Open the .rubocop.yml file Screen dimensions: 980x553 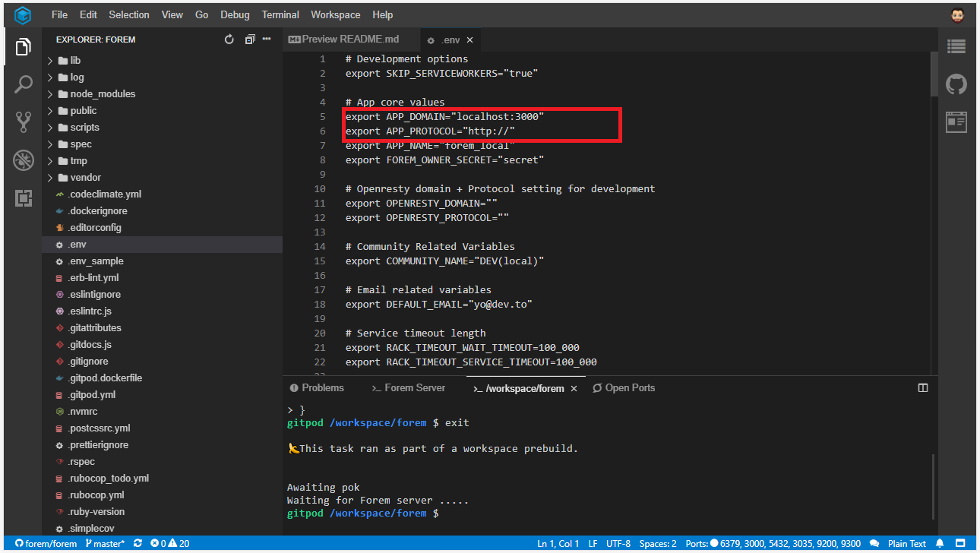(x=162, y=495)
